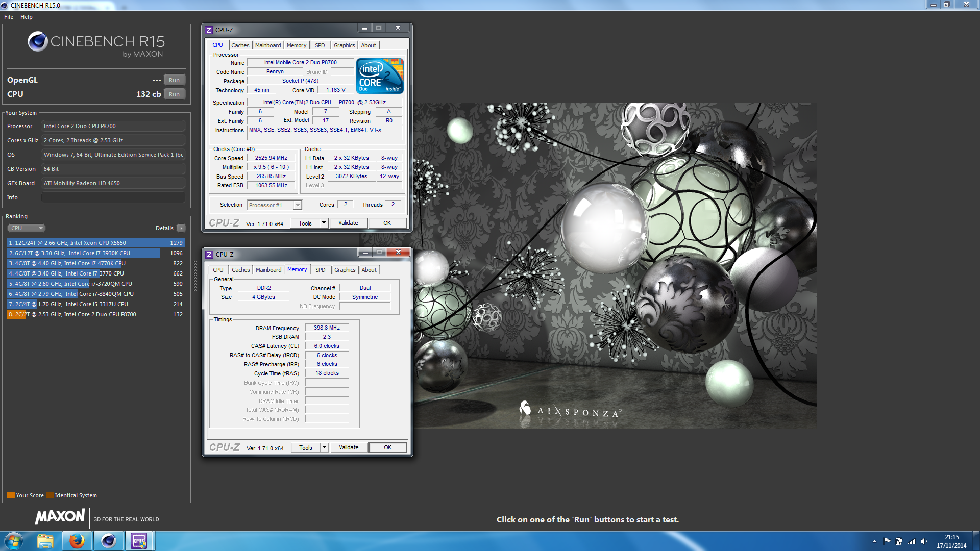This screenshot has width=980, height=551.
Task: Switch to the CPU-Z taskbar icon
Action: (x=139, y=541)
